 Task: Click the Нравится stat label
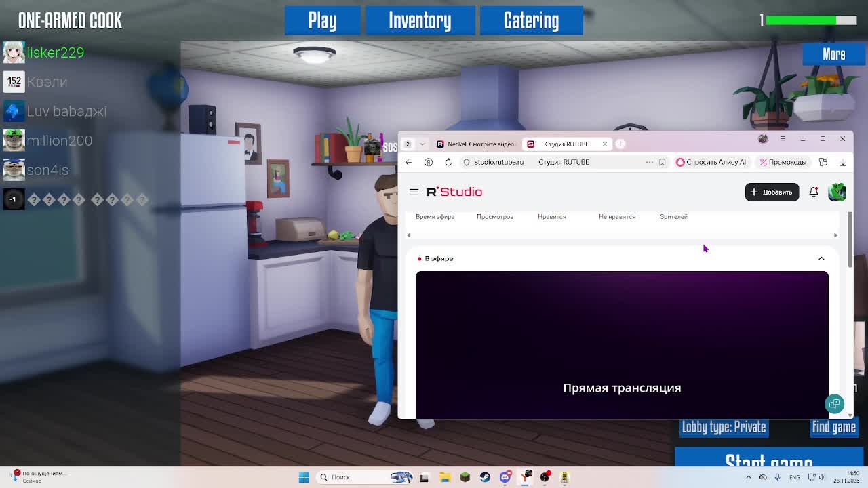(552, 217)
